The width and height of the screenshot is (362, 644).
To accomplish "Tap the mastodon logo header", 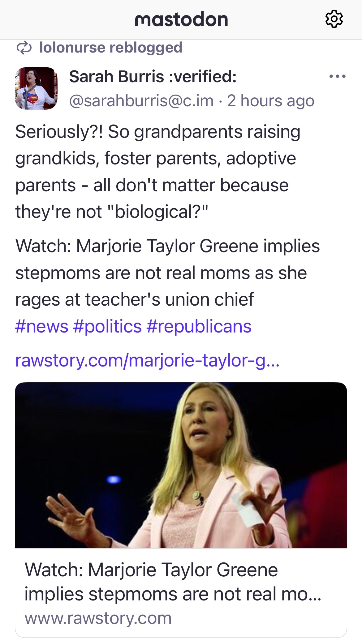I will pos(181,19).
